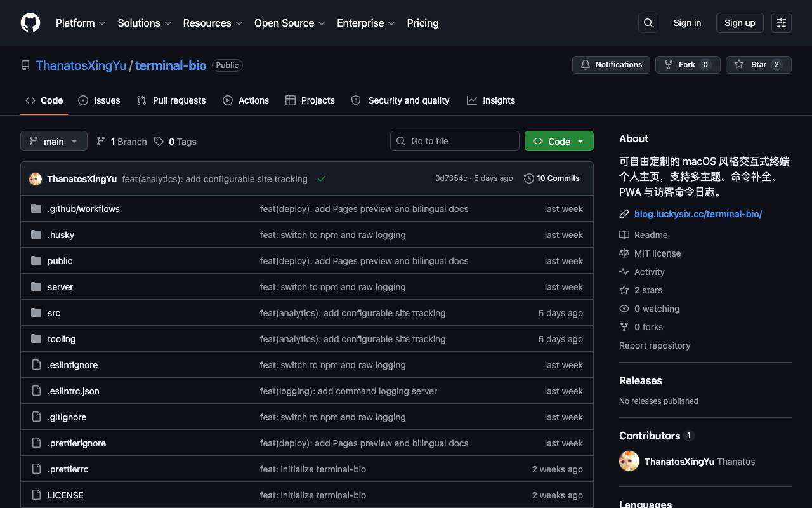
Task: Expand the Open Source menu
Action: (290, 23)
